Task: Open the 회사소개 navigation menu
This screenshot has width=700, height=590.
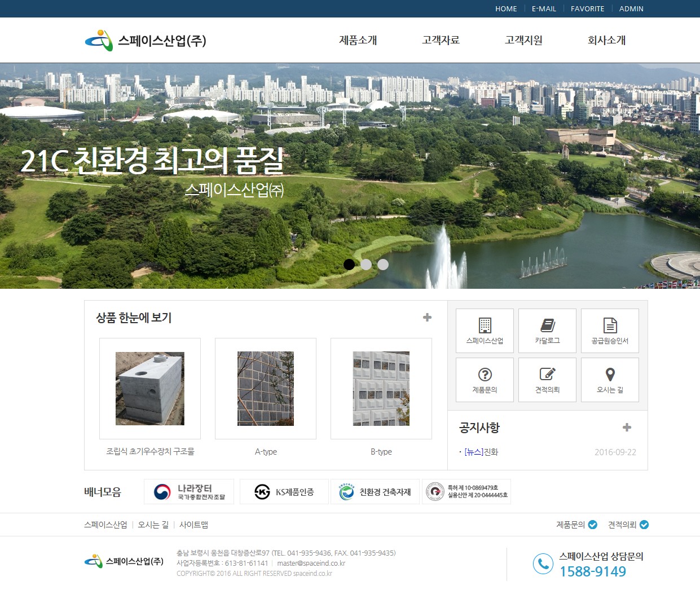Action: pyautogui.click(x=606, y=41)
